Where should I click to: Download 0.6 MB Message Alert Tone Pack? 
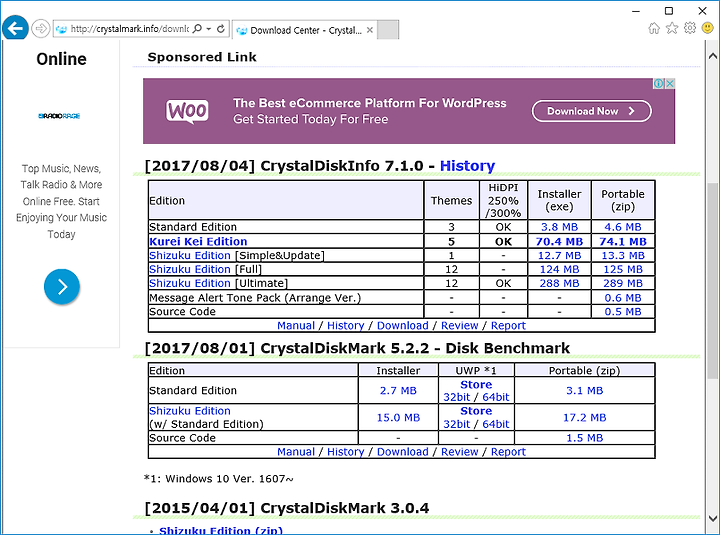tap(623, 298)
